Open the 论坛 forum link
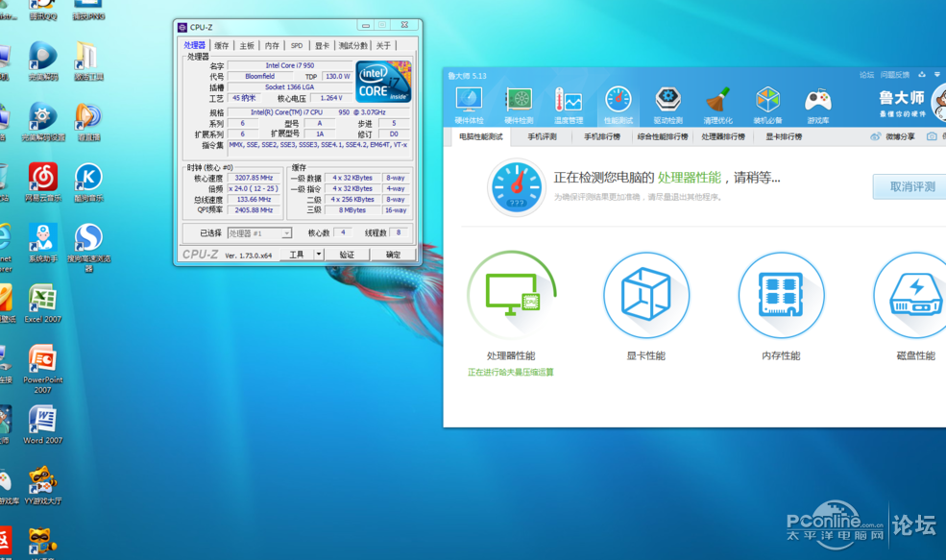 (x=866, y=75)
